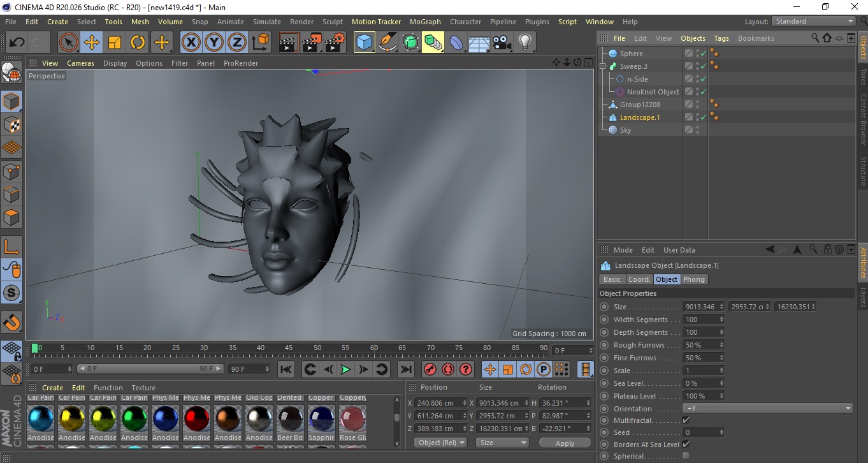Enable the Spherical checkbox
Viewport: 868px width, 463px height.
point(686,456)
